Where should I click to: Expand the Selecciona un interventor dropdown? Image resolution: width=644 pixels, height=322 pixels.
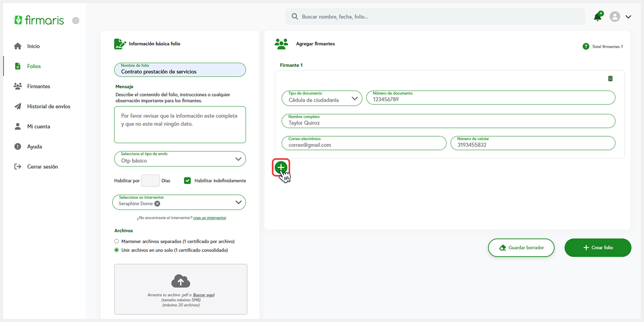[238, 202]
